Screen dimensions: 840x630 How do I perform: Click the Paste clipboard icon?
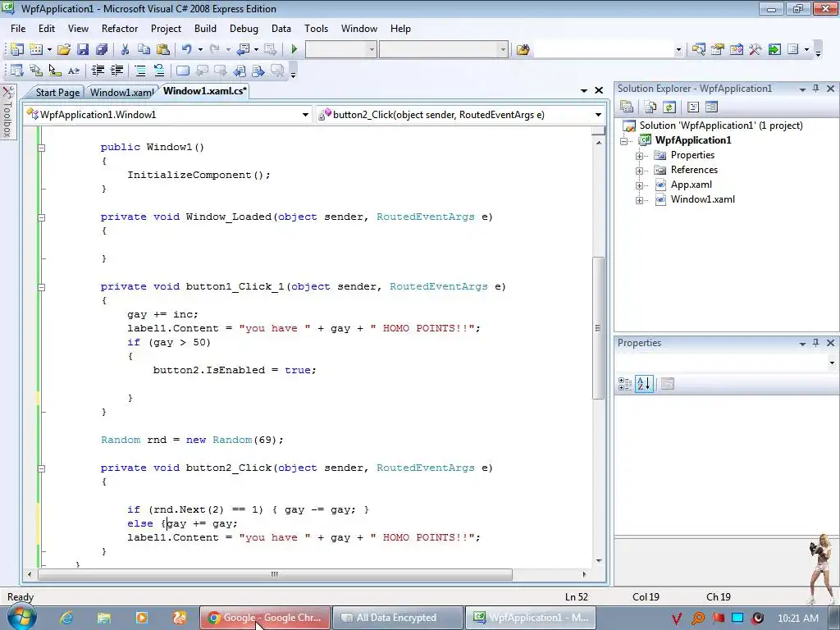[x=163, y=49]
